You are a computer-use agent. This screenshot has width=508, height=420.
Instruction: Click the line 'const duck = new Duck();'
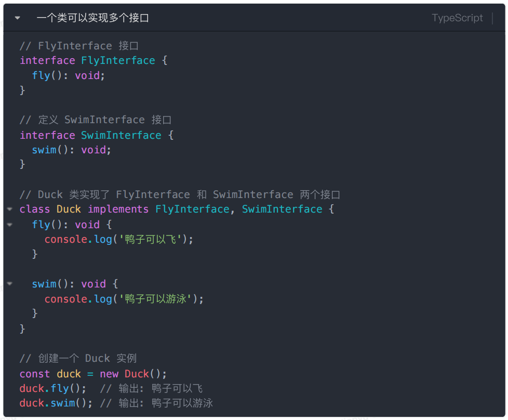coord(93,374)
